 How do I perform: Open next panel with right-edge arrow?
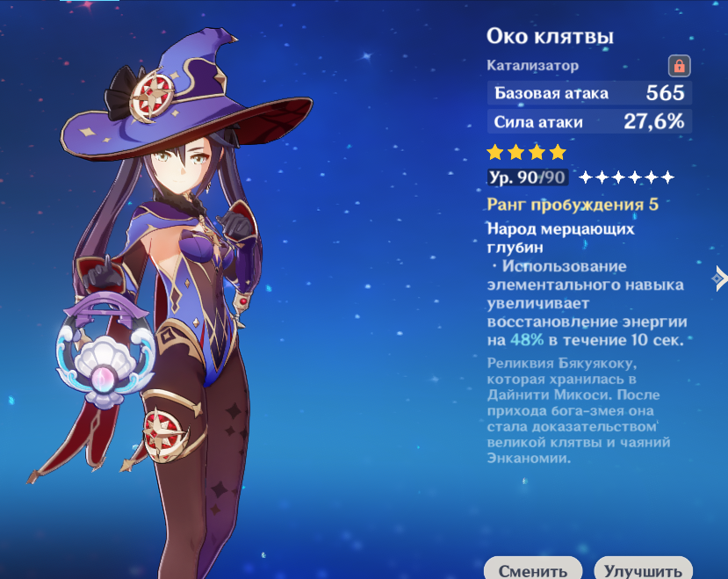[719, 279]
